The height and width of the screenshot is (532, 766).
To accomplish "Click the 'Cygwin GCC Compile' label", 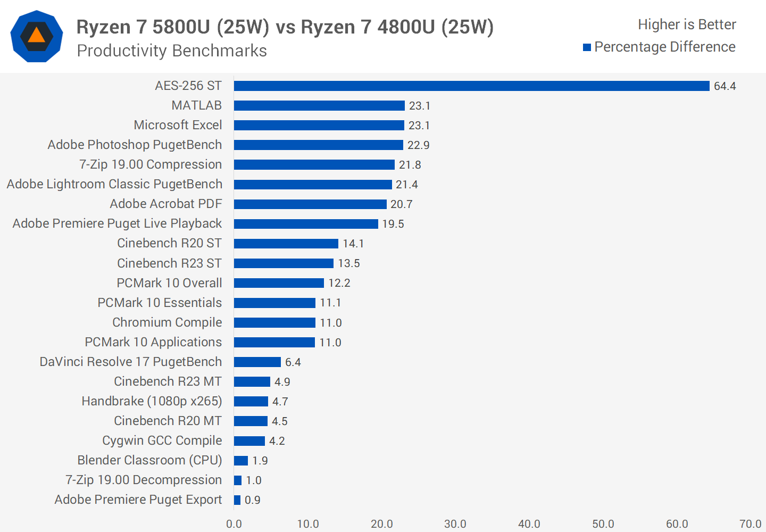I will pyautogui.click(x=162, y=440).
